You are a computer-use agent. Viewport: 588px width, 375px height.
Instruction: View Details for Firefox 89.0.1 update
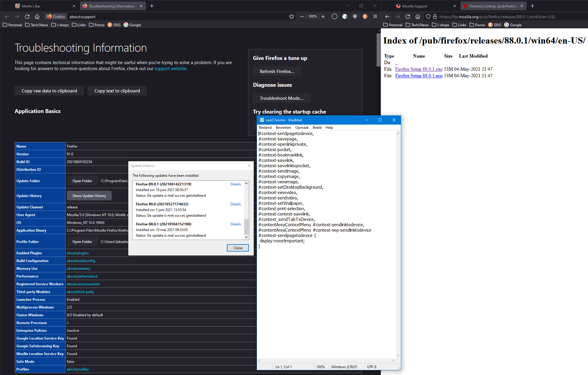tap(235, 184)
